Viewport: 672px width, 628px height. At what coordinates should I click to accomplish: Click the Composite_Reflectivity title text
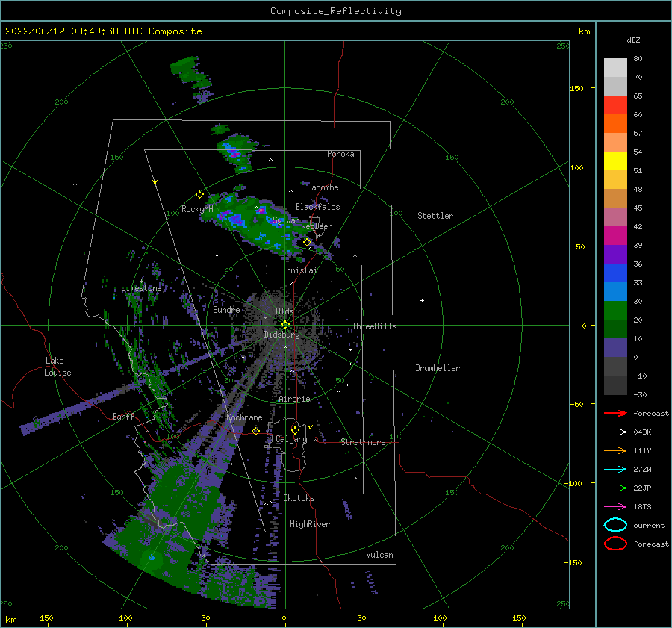coord(335,11)
